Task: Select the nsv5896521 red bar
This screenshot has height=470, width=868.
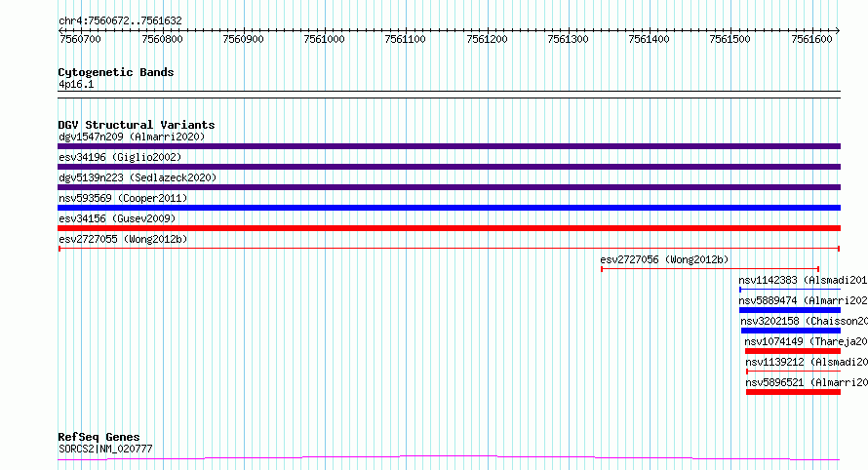Action: point(793,392)
